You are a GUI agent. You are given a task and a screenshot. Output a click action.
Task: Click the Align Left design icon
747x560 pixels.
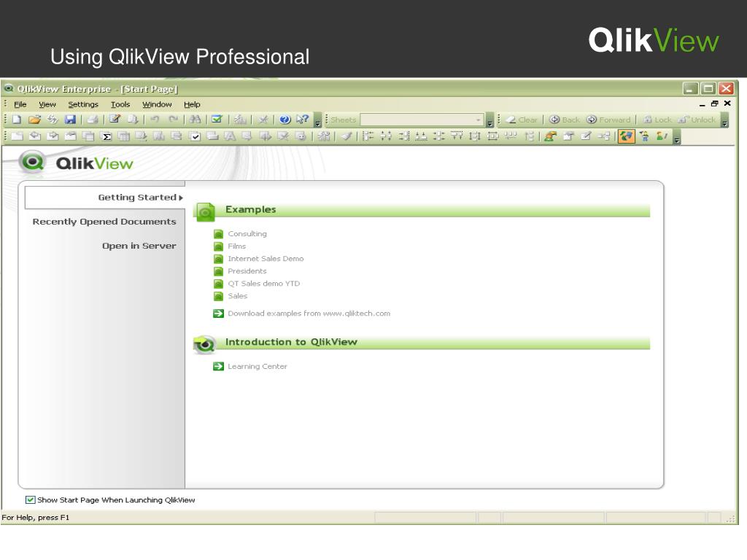pyautogui.click(x=368, y=136)
